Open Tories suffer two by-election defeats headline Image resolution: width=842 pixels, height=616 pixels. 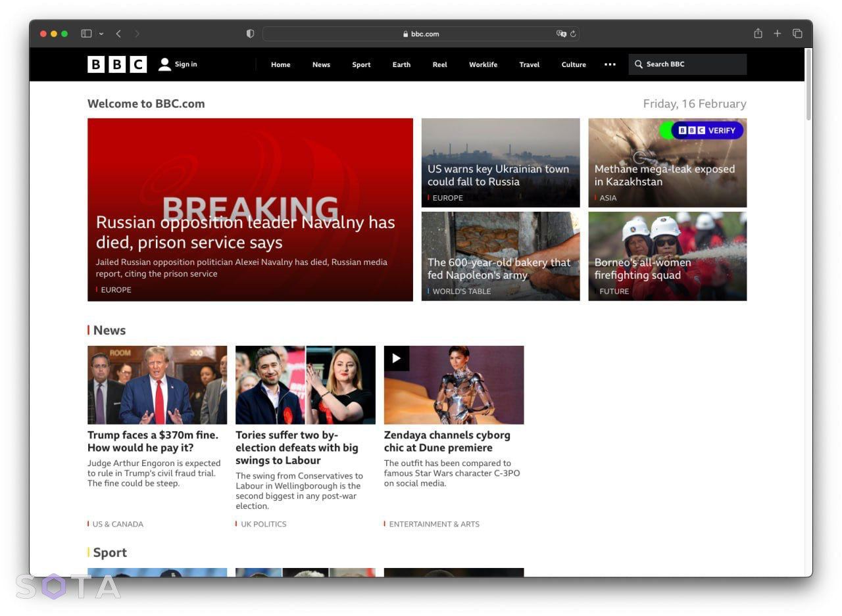[x=297, y=448]
